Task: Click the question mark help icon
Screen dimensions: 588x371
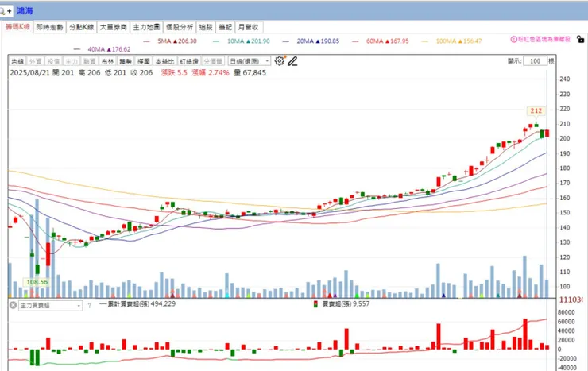Action: click(x=89, y=305)
